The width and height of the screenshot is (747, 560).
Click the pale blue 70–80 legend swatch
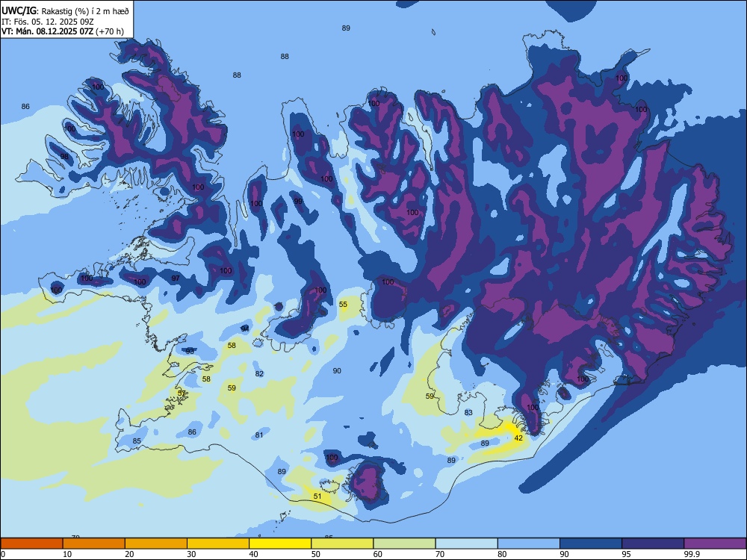coord(467,544)
